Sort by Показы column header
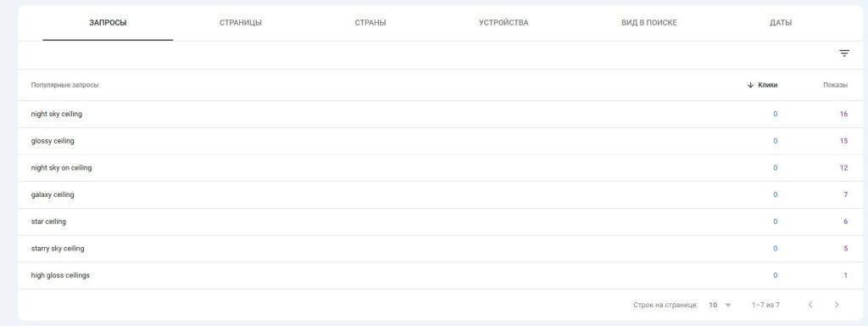868x326 pixels. click(835, 86)
